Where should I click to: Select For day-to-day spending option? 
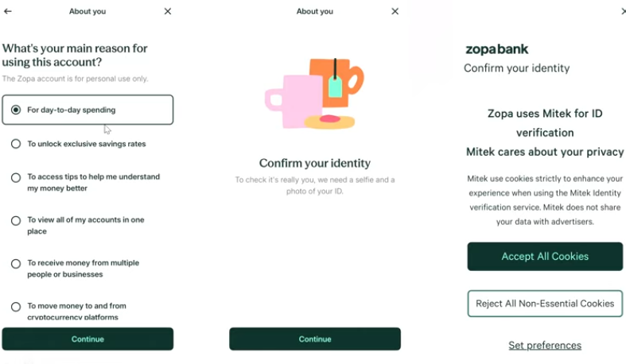[x=87, y=110]
